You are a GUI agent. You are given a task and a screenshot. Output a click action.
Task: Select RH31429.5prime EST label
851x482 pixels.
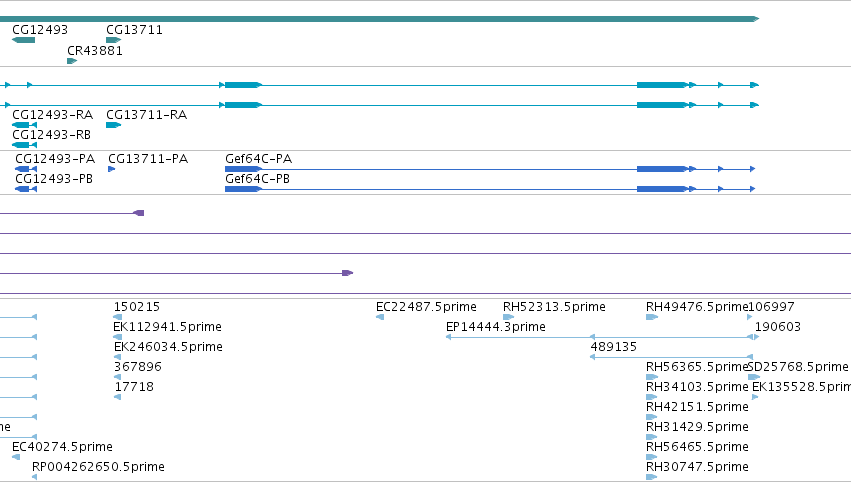pos(697,427)
